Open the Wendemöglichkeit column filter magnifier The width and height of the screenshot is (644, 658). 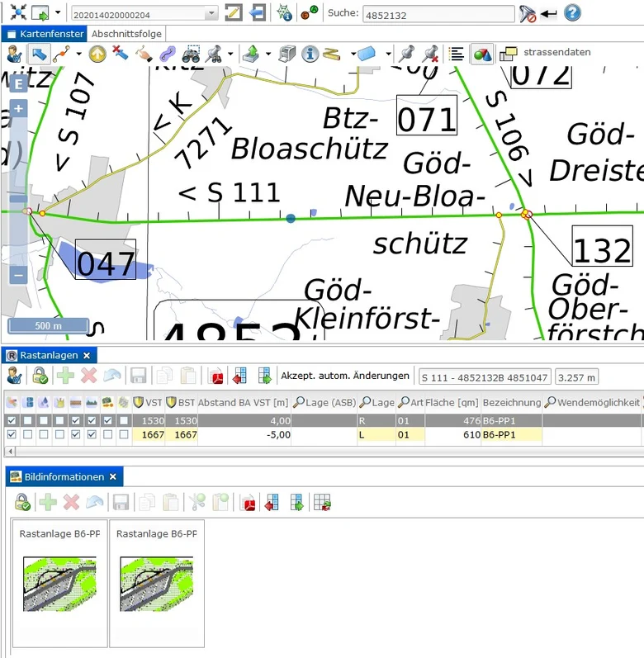point(550,402)
